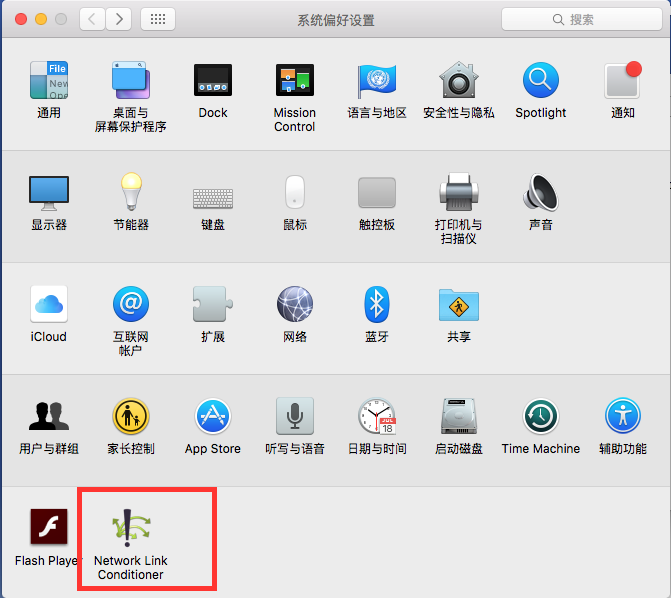Open 辅助功能 (Accessibility) preferences
Viewport: 671px width, 598px height.
click(623, 416)
